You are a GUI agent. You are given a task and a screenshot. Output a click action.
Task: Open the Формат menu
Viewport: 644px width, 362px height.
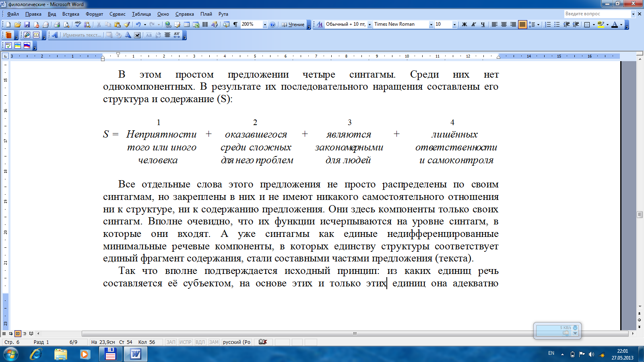tap(94, 14)
